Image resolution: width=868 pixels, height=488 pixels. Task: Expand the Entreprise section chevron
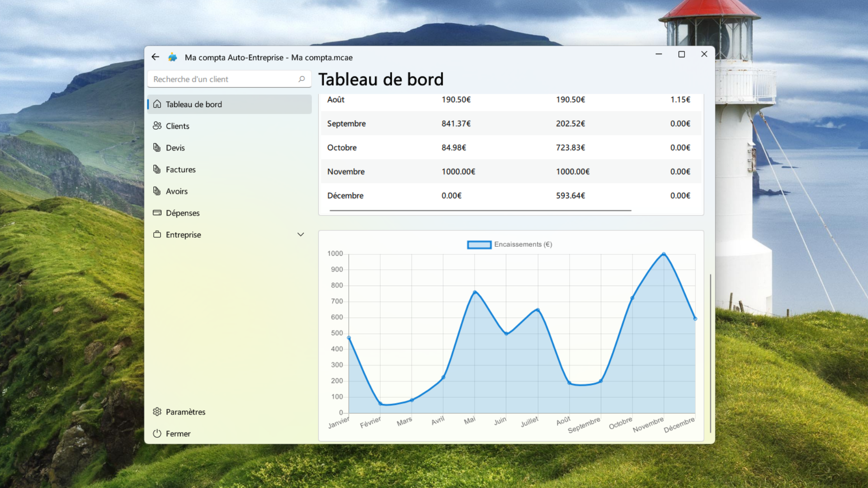click(301, 234)
